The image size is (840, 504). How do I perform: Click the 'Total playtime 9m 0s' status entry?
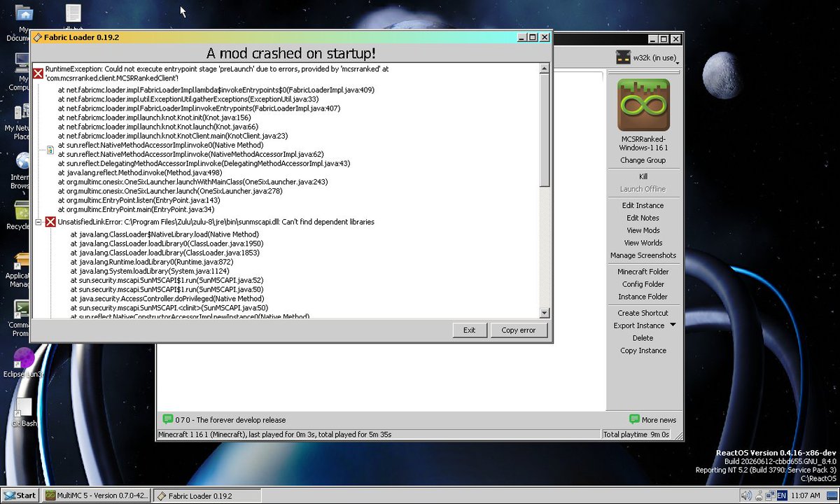636,435
